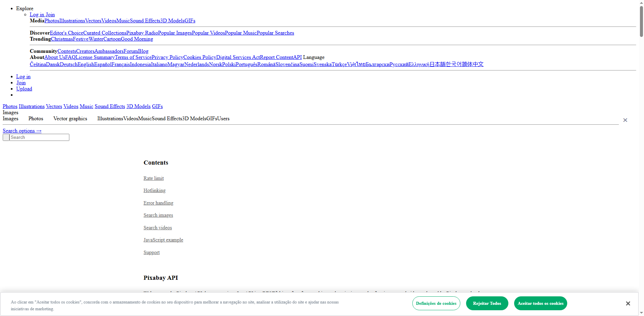Jump to Error handling section
Screen dimensions: 644x316
click(x=158, y=203)
